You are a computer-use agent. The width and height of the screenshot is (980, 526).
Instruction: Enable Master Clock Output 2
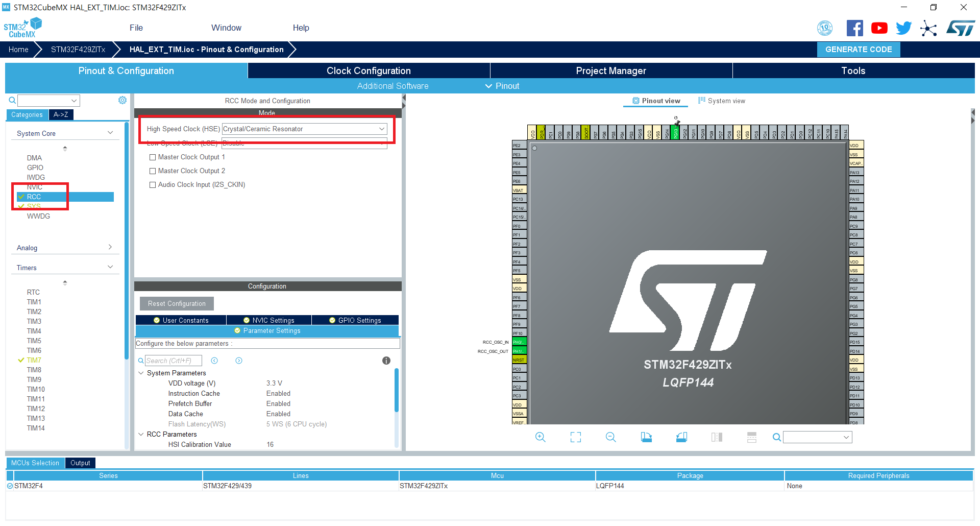[x=152, y=171]
